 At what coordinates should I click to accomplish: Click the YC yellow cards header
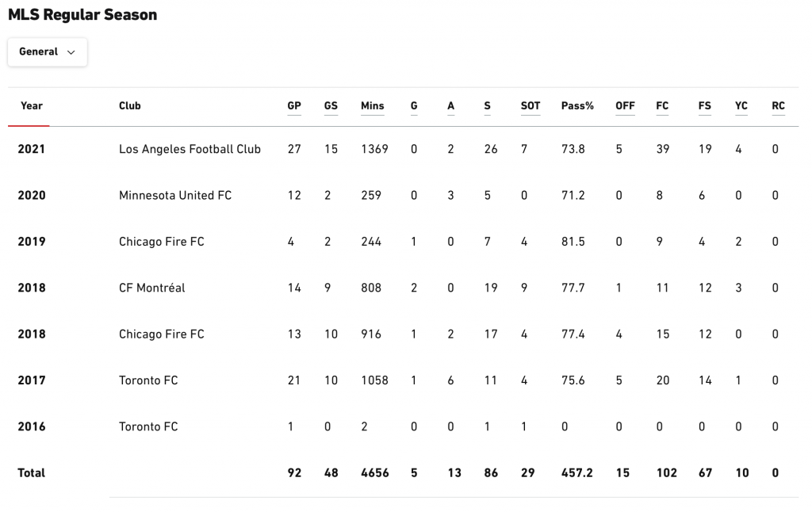click(741, 105)
